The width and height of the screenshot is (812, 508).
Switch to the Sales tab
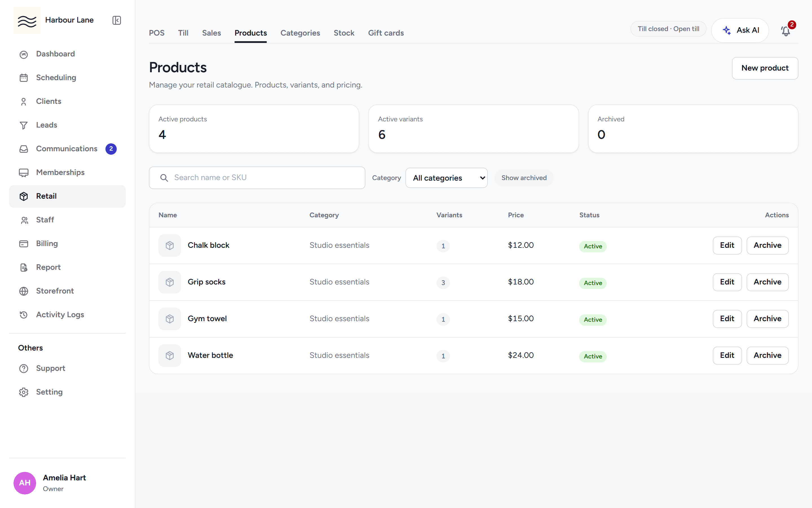pos(211,33)
